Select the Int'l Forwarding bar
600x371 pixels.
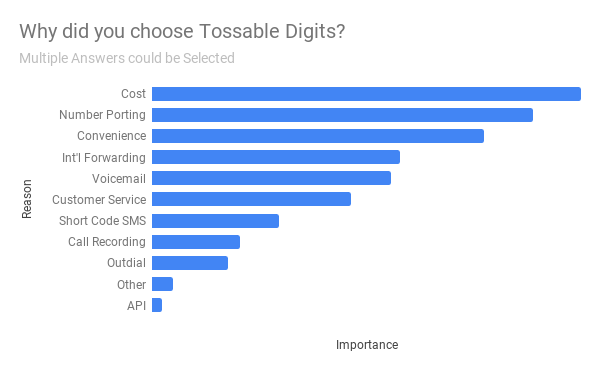click(x=276, y=157)
